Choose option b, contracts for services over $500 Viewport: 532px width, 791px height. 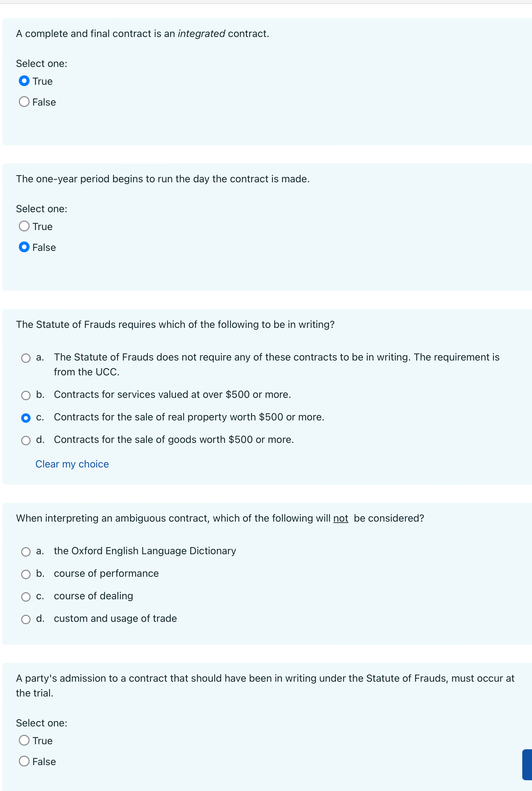click(x=26, y=395)
